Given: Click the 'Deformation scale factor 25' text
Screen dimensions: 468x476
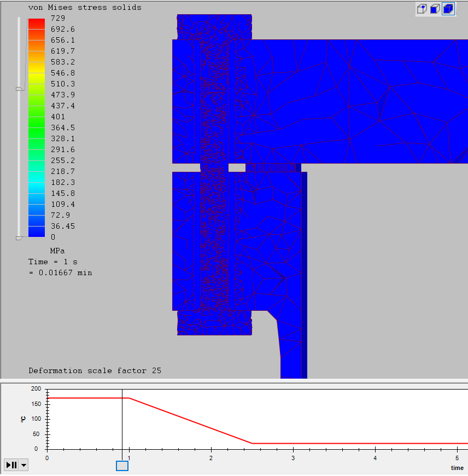Looking at the screenshot, I should pos(95,370).
